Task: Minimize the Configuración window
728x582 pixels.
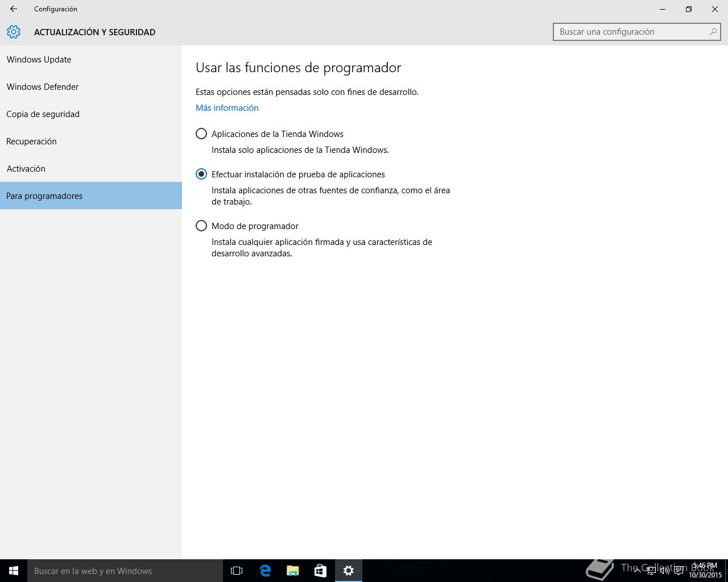Action: click(663, 9)
